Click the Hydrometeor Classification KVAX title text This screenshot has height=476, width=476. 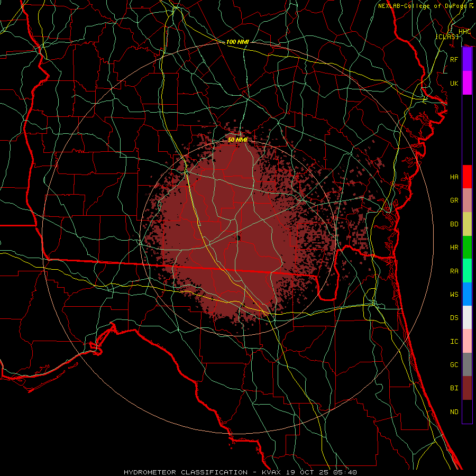point(240,472)
